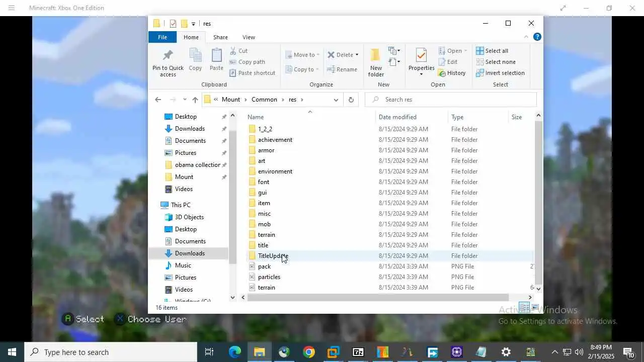Open Quick Access Toolbar customize dropdown

193,24
